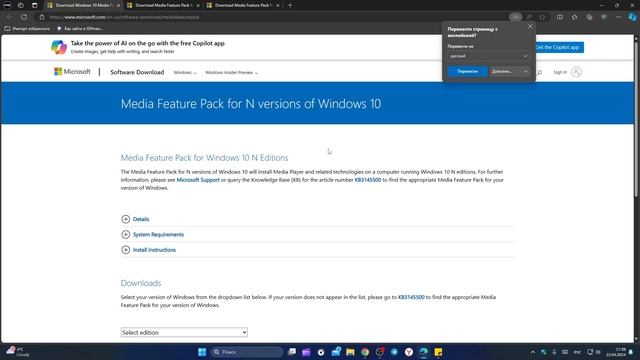This screenshot has height=360, width=640.
Task: Click the site info padlock icon
Action: 42,17
